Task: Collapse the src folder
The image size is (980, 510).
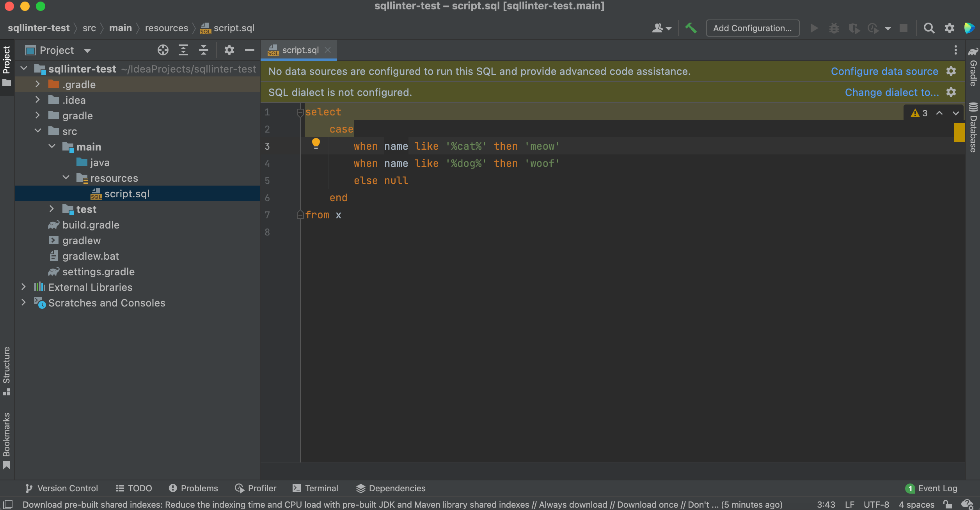Action: point(37,131)
